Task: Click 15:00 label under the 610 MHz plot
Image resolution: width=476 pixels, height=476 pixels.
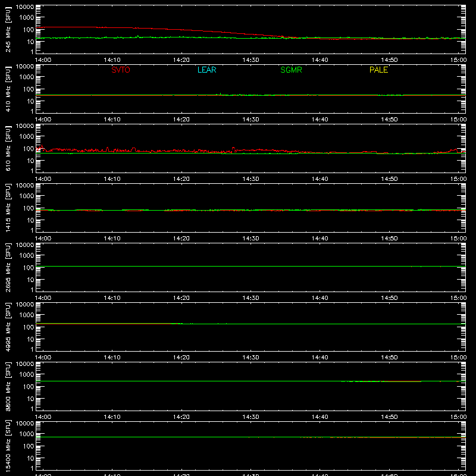Action: point(458,179)
